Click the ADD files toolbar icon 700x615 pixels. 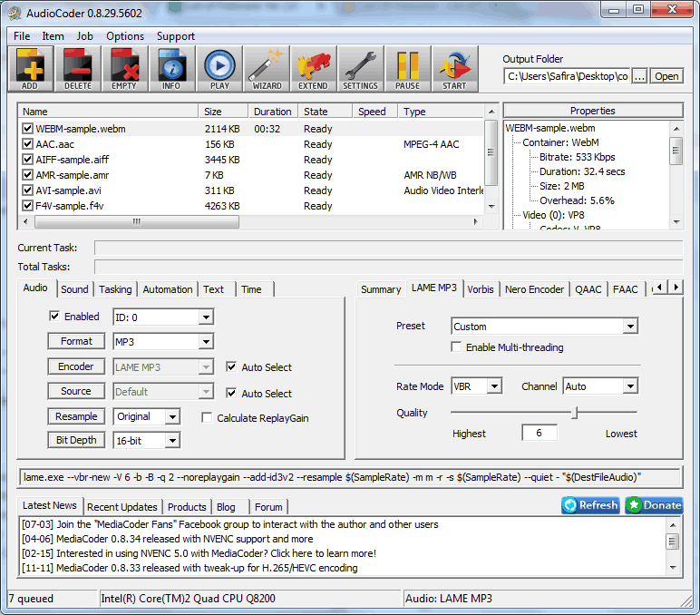tap(30, 69)
